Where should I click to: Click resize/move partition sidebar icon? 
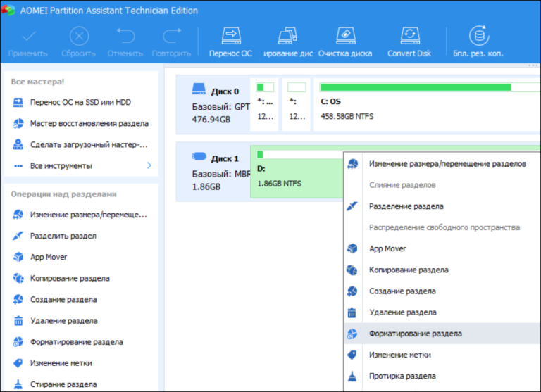coord(18,215)
